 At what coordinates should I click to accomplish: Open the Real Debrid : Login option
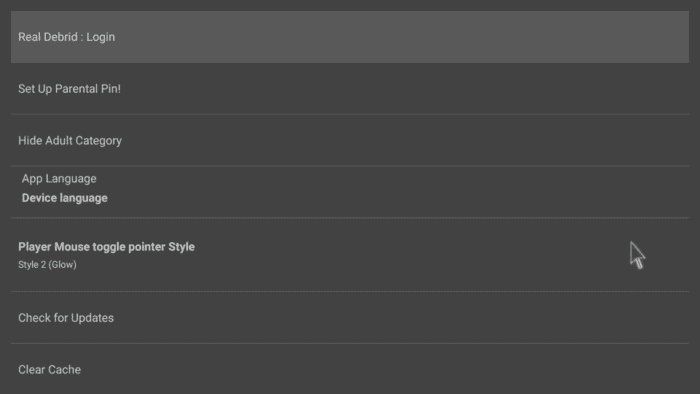350,37
